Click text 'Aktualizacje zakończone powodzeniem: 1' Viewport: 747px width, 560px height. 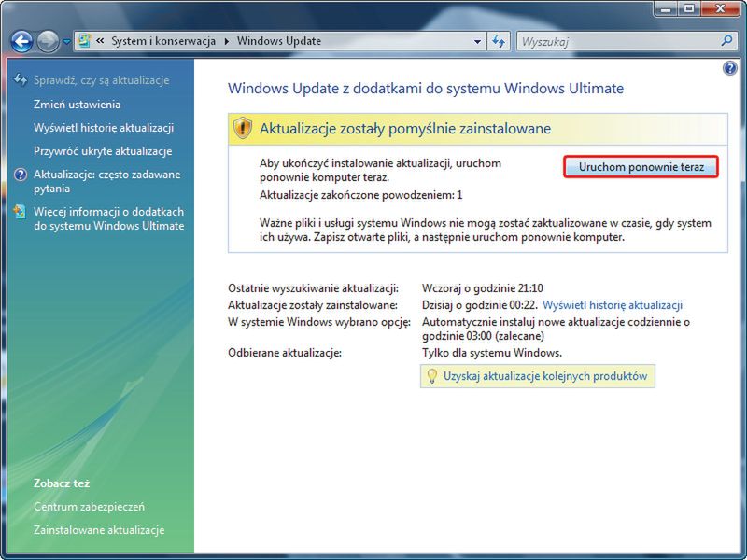point(360,195)
